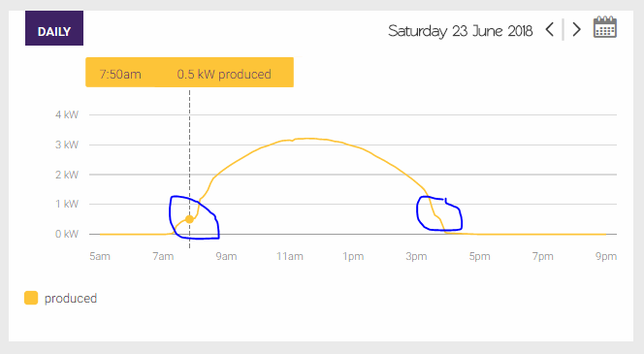Viewport: 644px width, 354px height.
Task: Open the calendar date picker icon
Action: 605,27
